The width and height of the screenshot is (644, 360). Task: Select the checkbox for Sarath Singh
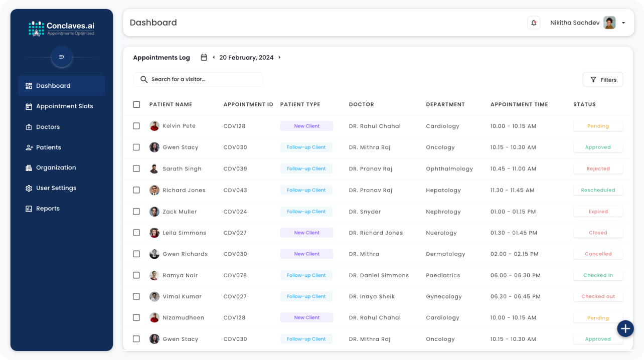pyautogui.click(x=136, y=169)
